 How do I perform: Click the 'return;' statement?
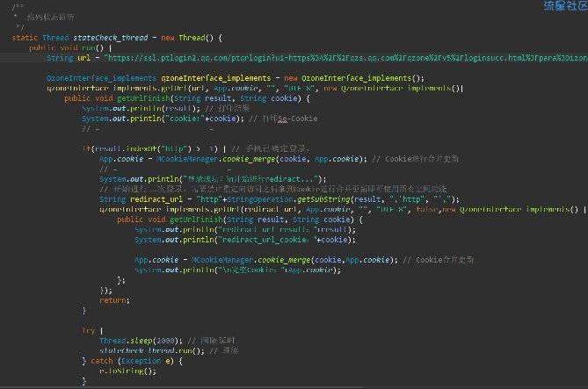tap(114, 300)
